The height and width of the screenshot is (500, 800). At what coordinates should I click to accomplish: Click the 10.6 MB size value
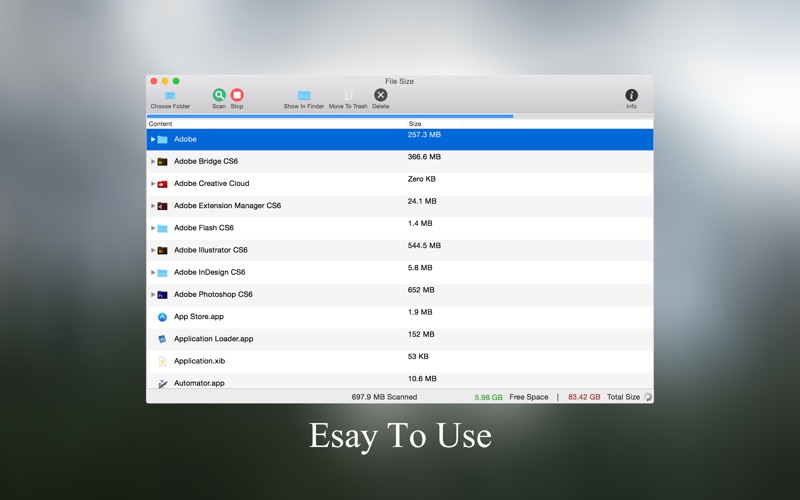click(422, 379)
